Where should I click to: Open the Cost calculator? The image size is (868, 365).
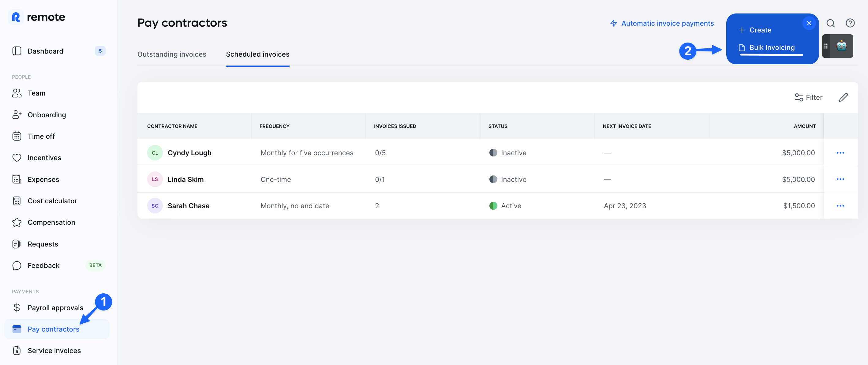pyautogui.click(x=52, y=201)
